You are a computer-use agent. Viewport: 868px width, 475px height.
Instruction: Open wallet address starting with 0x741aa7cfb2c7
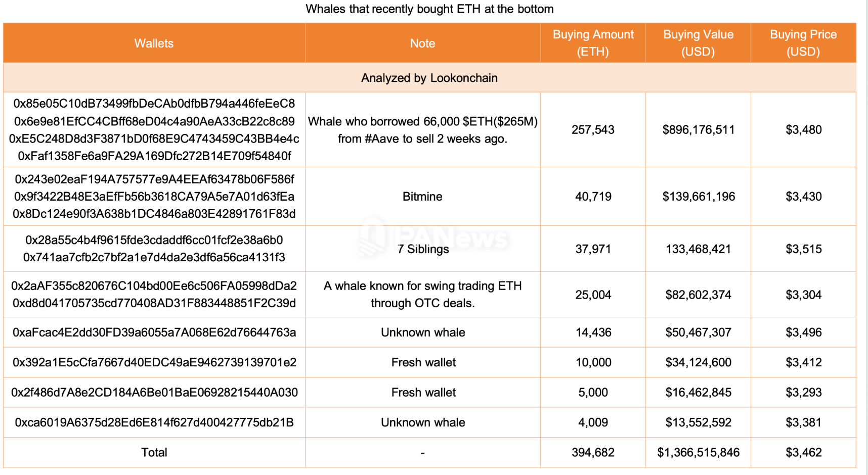tap(154, 258)
